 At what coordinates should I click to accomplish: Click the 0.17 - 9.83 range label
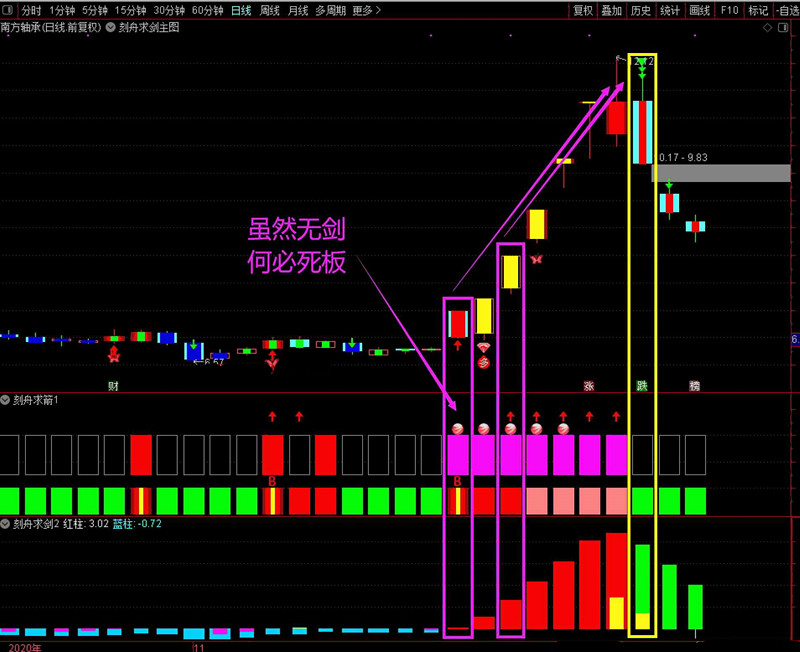click(683, 158)
